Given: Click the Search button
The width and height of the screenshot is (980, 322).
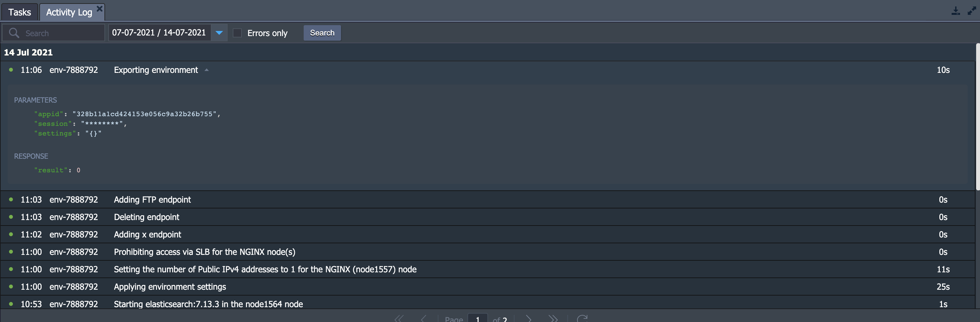Looking at the screenshot, I should (322, 33).
